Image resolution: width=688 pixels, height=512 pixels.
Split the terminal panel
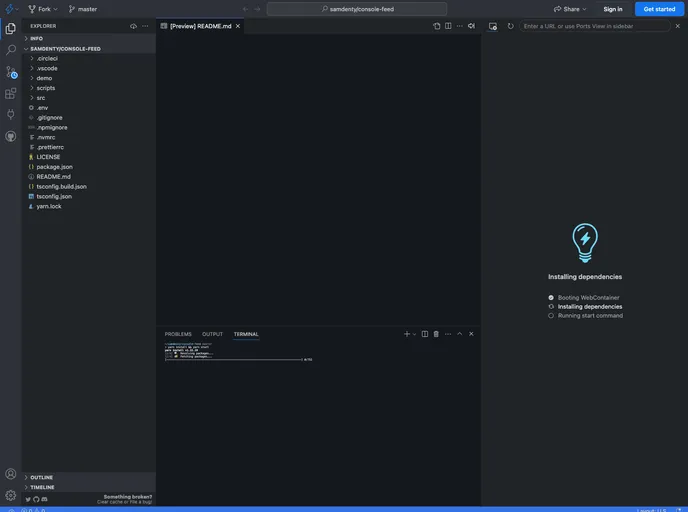(425, 334)
